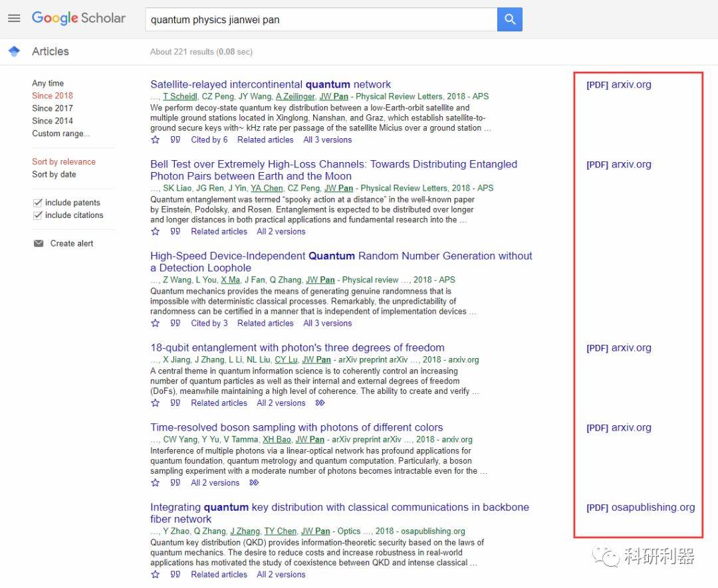Viewport: 718px width, 588px height.
Task: Open the hamburger menu
Action: [x=14, y=19]
